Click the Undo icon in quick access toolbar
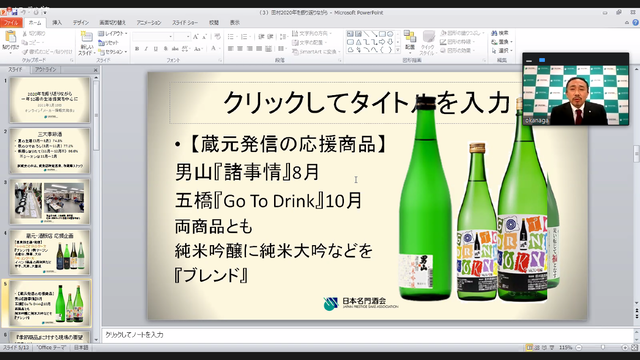 24,12
